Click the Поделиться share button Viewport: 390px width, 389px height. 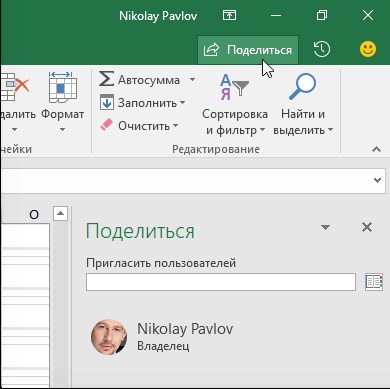tap(248, 50)
